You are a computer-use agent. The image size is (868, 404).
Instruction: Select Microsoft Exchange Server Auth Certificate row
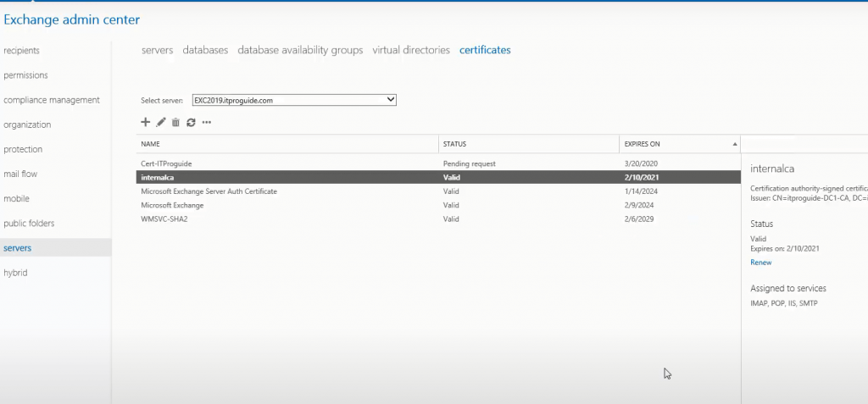438,191
